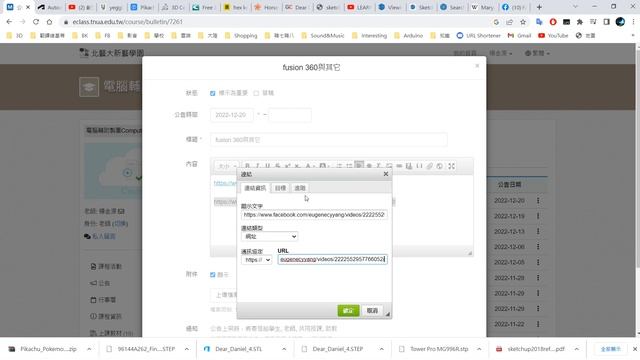
Task: Switch to the Wikipedia Mary browser tab
Action: tap(483, 7)
